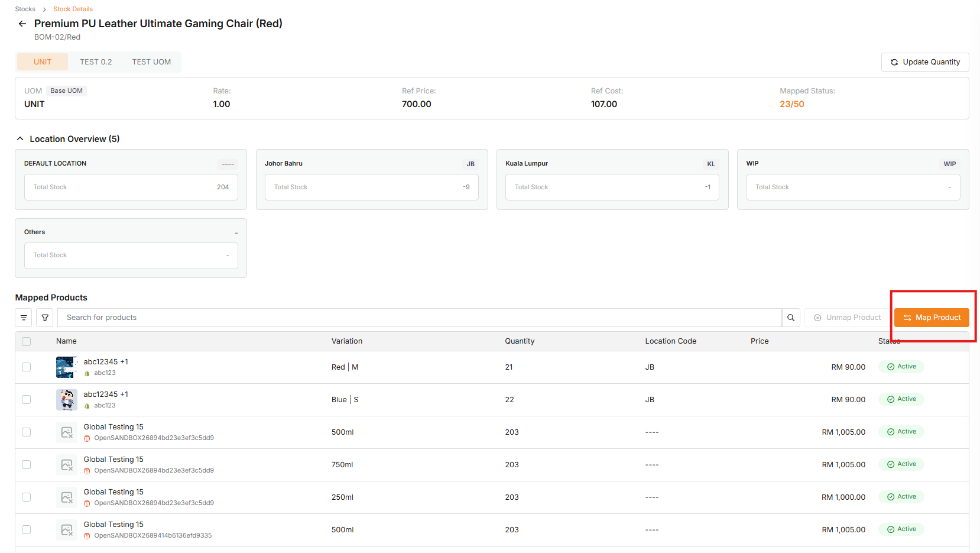Click the DEFAULT LOCATION total stock 204
The width and height of the screenshot is (980, 553).
pyautogui.click(x=131, y=187)
